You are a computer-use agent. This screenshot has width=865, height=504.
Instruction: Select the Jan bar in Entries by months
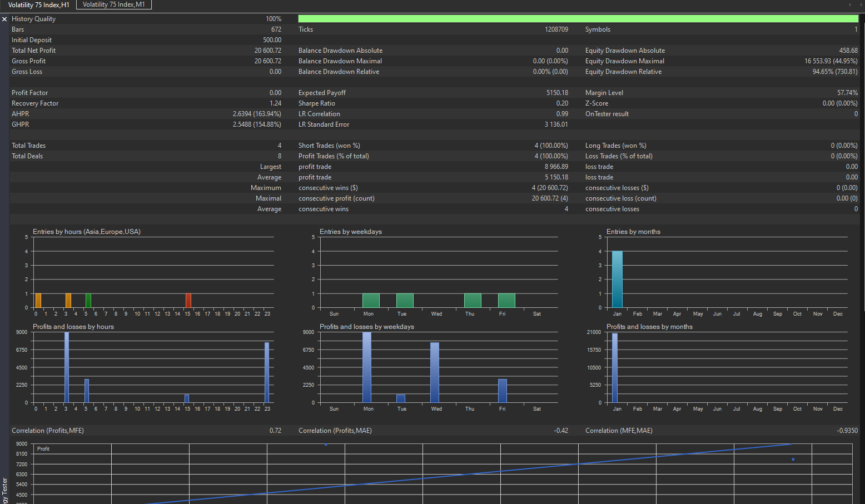[x=617, y=279]
